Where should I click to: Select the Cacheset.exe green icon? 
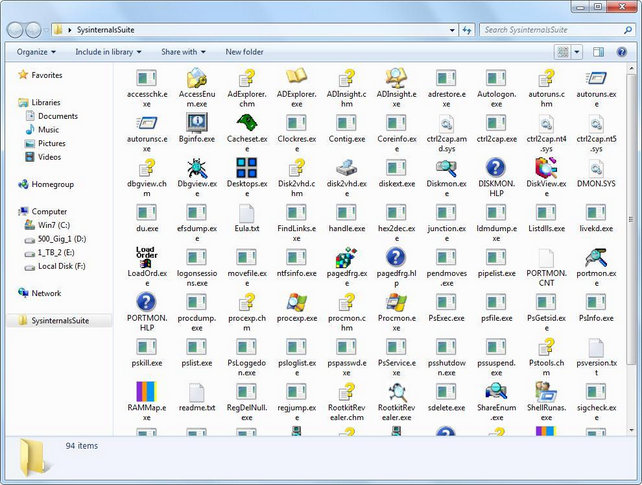[247, 122]
